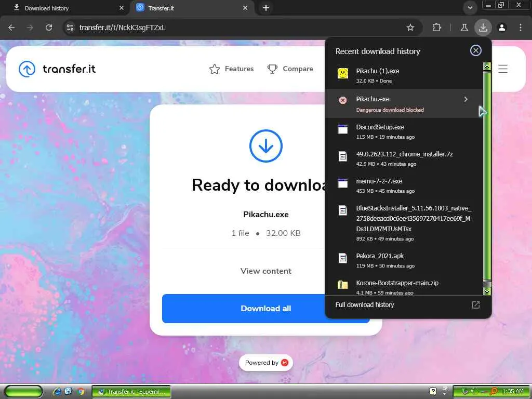Click the chrome_installer.7z file icon
Viewport: 532px width, 399px height.
[x=343, y=156]
